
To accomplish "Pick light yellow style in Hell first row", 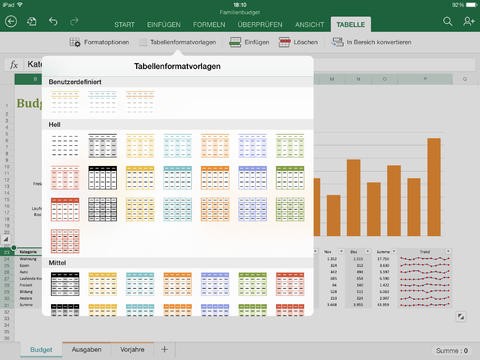I will 140,146.
